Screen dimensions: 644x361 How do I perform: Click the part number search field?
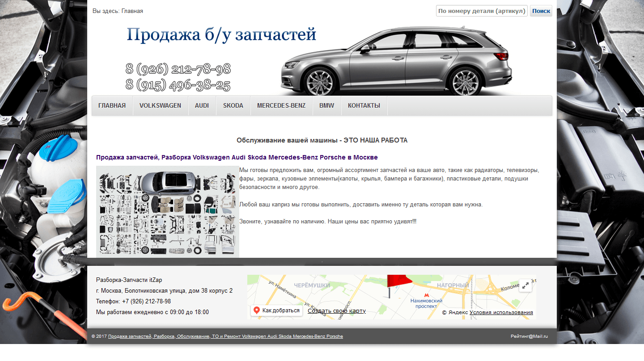click(x=482, y=11)
